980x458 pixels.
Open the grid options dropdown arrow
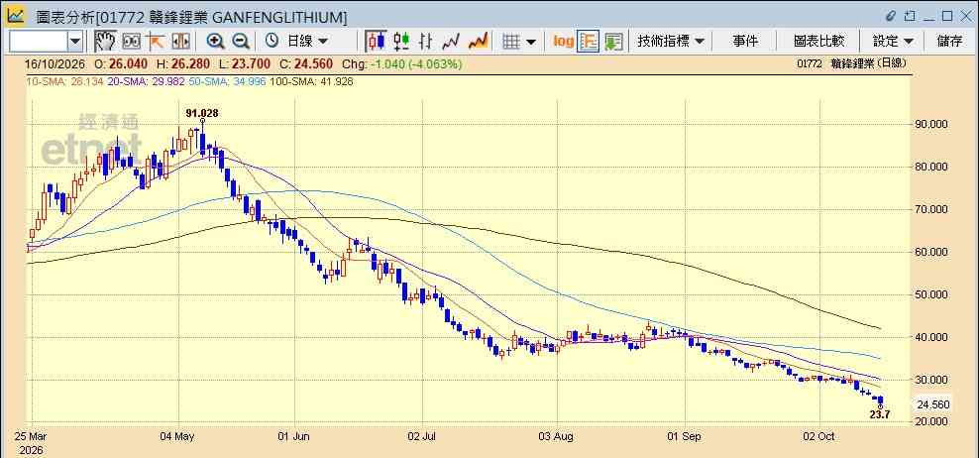[531, 42]
